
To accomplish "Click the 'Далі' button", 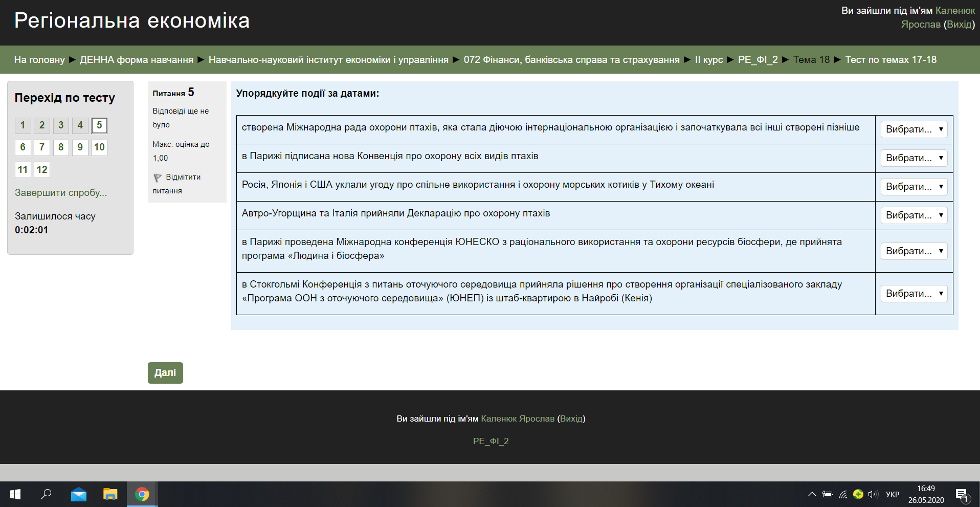I will [x=165, y=373].
